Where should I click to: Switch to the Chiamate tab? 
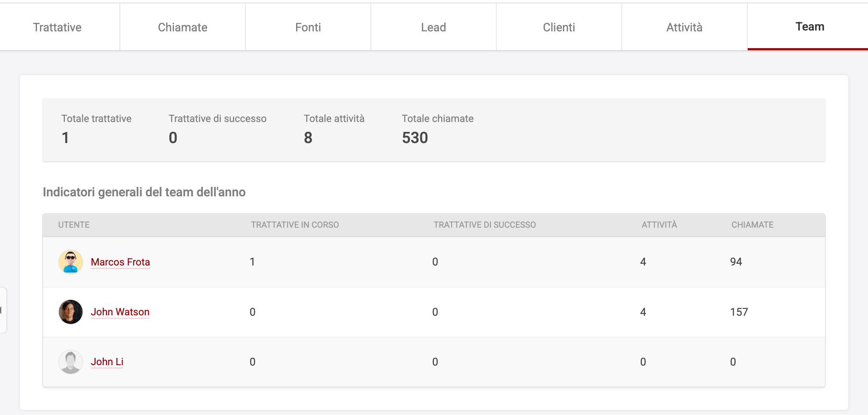tap(183, 27)
